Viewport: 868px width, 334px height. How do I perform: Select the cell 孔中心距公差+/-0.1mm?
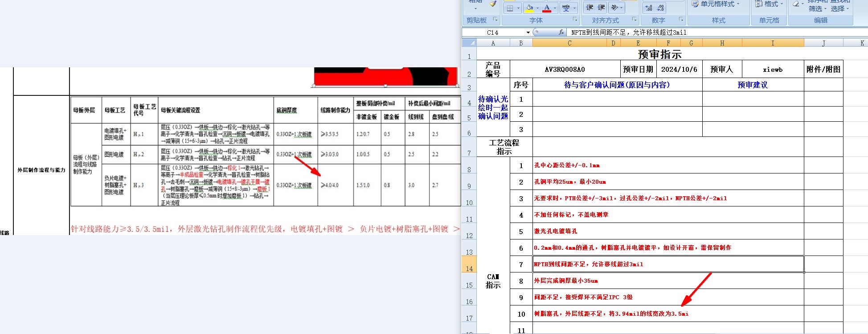668,165
